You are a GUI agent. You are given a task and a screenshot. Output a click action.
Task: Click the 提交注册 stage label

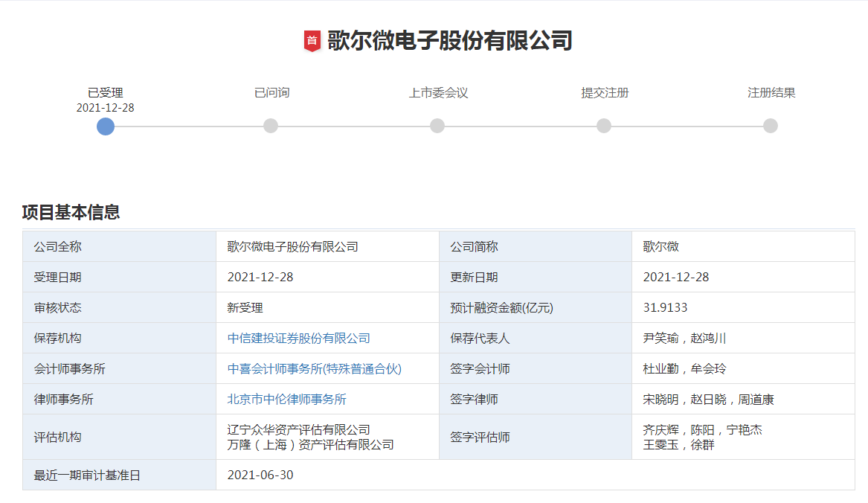[x=605, y=93]
